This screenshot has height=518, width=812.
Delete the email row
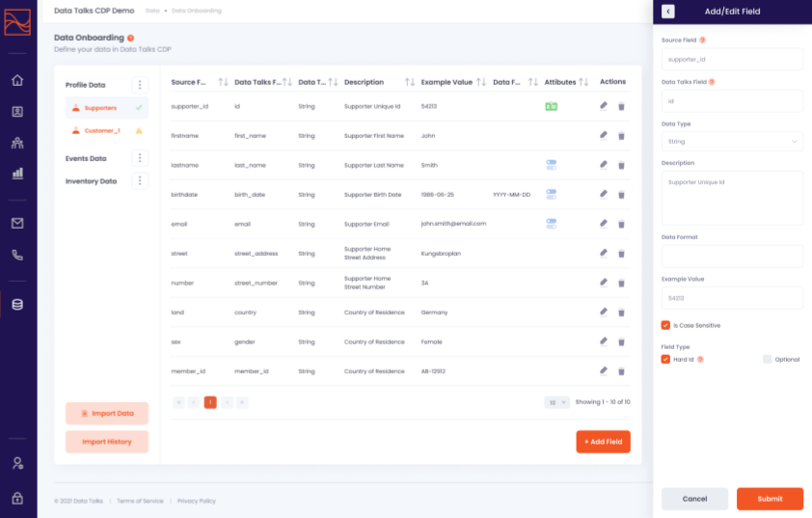(621, 225)
